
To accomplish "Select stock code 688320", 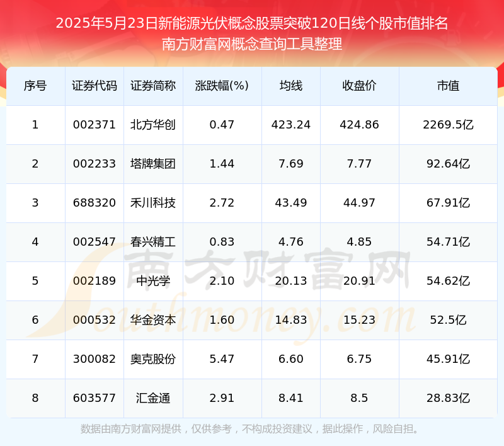I will click(x=94, y=203).
